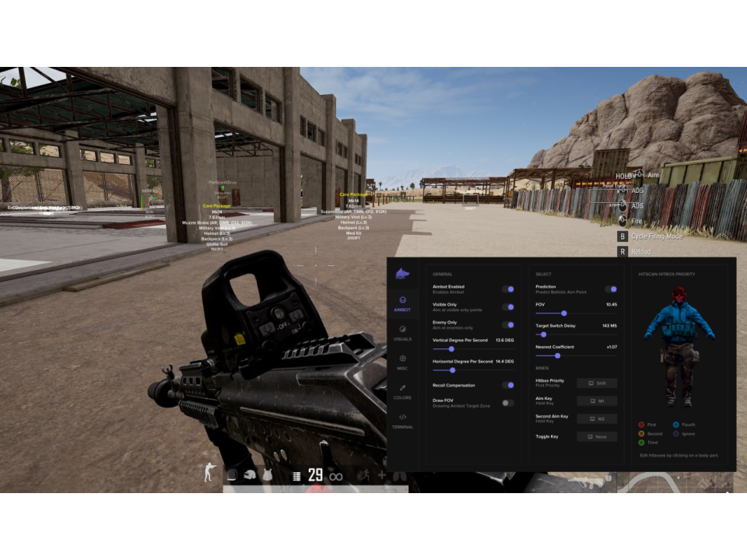
Task: Click the Hitbox Priority bind button showing Shift
Action: pyautogui.click(x=597, y=383)
